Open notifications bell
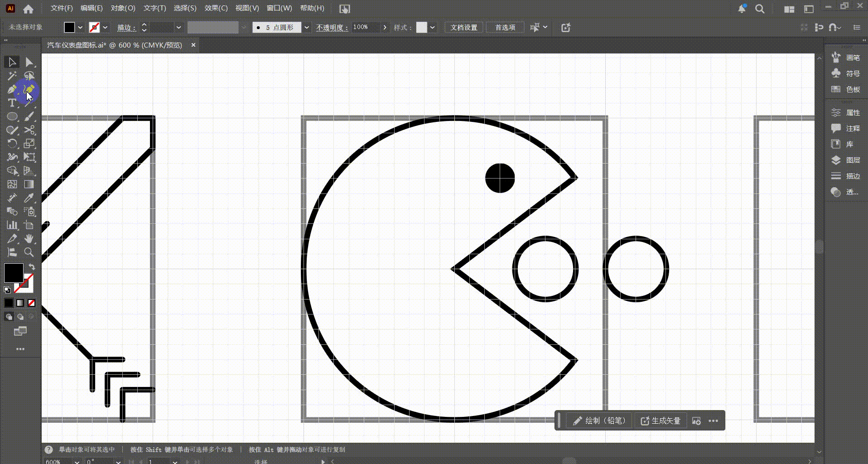This screenshot has height=464, width=868. [742, 9]
